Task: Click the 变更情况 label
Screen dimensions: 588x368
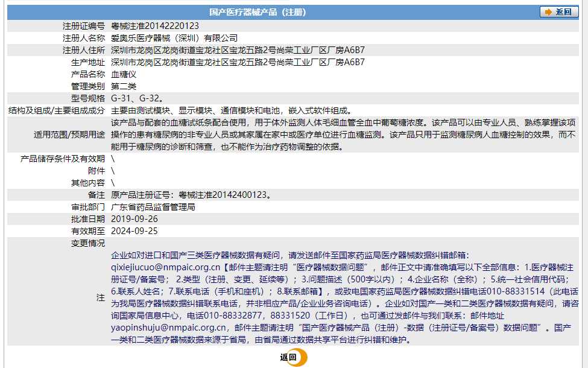Action: pos(88,243)
